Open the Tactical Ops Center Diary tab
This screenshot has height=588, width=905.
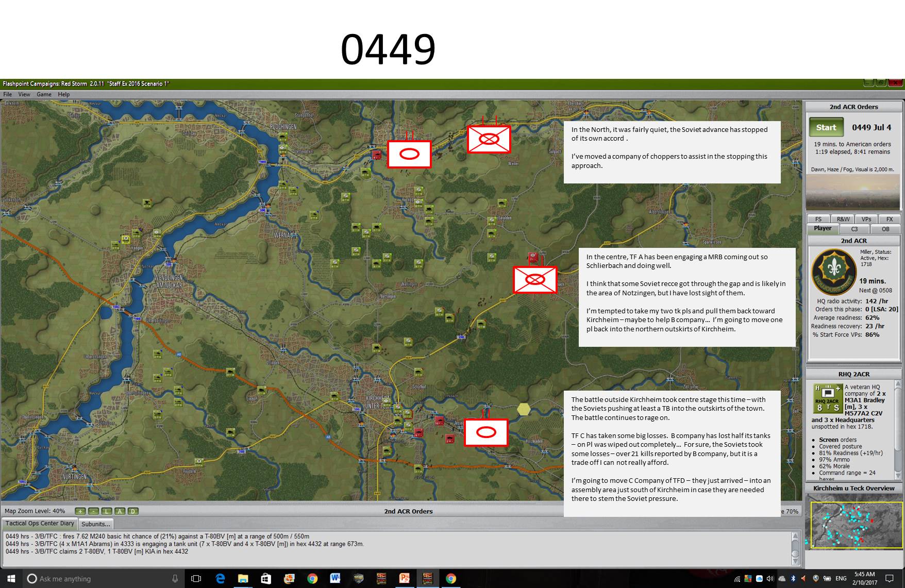pyautogui.click(x=40, y=524)
